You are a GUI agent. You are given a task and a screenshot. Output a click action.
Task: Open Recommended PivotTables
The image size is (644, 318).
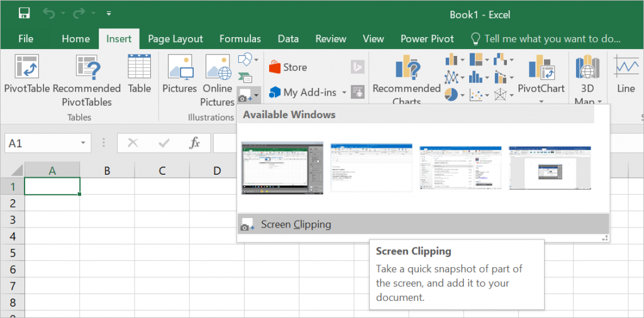(87, 80)
